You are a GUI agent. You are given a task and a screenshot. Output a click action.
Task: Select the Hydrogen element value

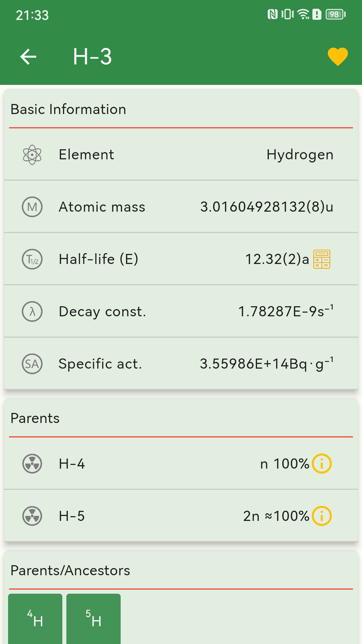click(x=300, y=155)
